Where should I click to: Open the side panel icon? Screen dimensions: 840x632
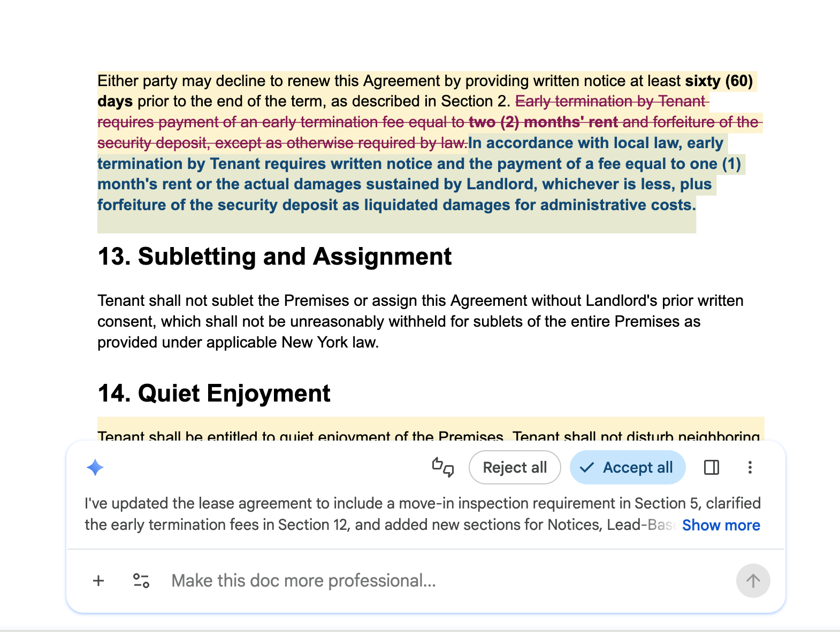[x=712, y=467]
